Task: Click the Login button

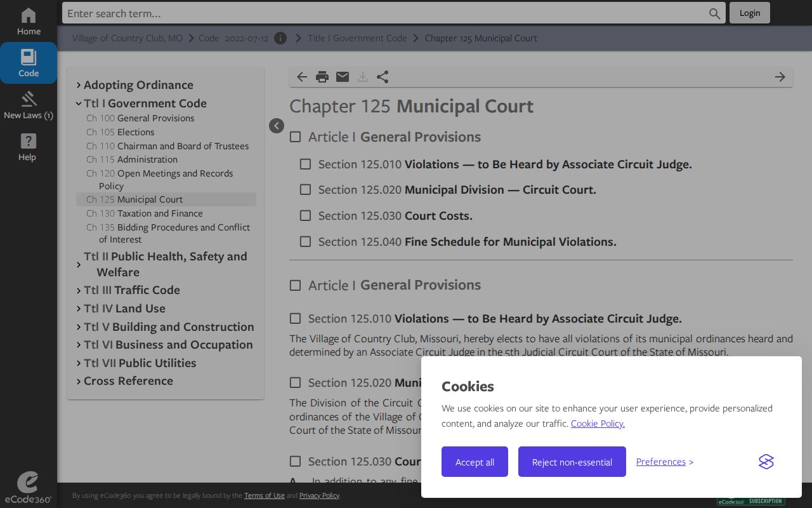Action: (x=750, y=13)
